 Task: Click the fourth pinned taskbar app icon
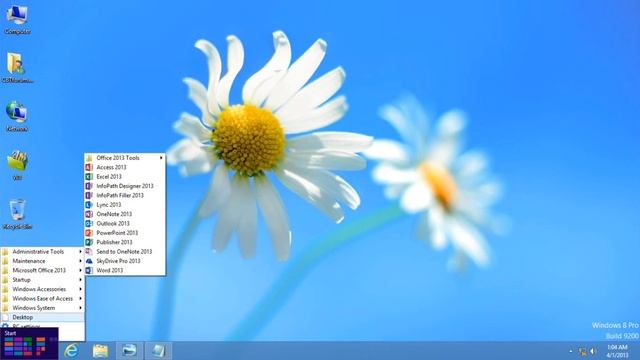point(158,351)
